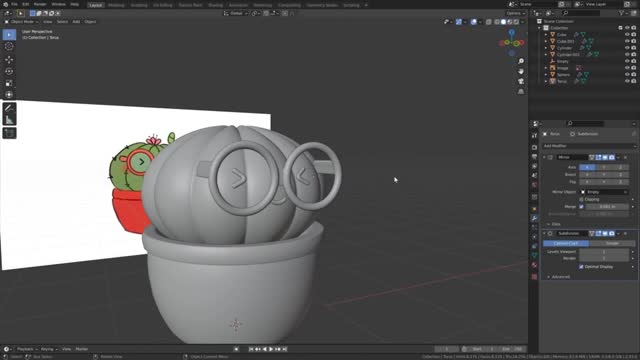Image resolution: width=640 pixels, height=360 pixels.
Task: Select the Scale tool in left toolbar
Action: tap(9, 83)
